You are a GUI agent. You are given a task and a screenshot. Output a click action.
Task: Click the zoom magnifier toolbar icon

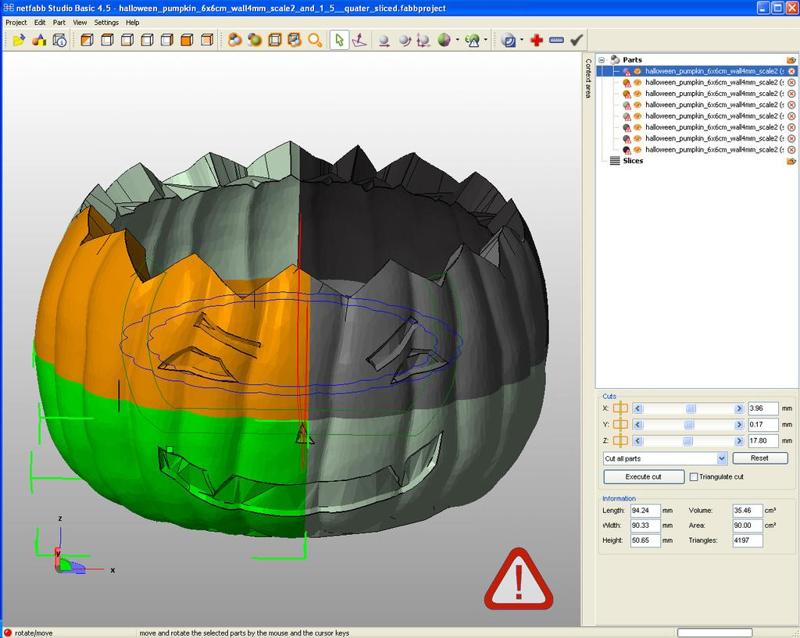pos(315,41)
